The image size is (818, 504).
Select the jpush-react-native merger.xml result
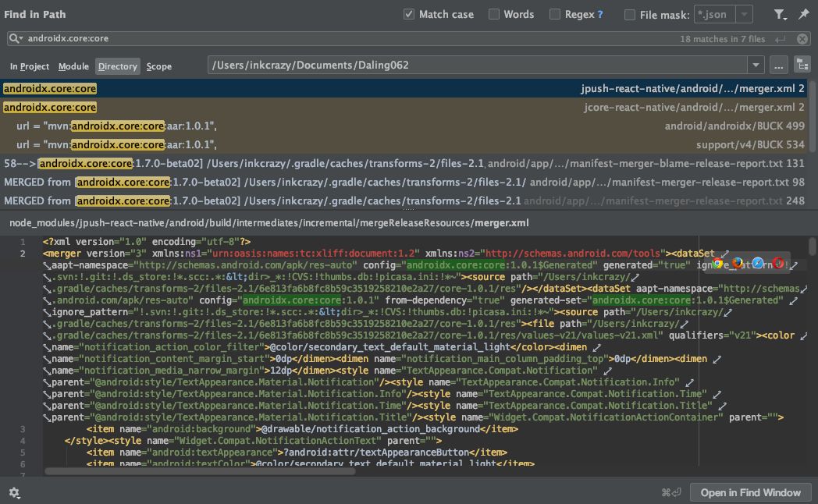coord(404,89)
